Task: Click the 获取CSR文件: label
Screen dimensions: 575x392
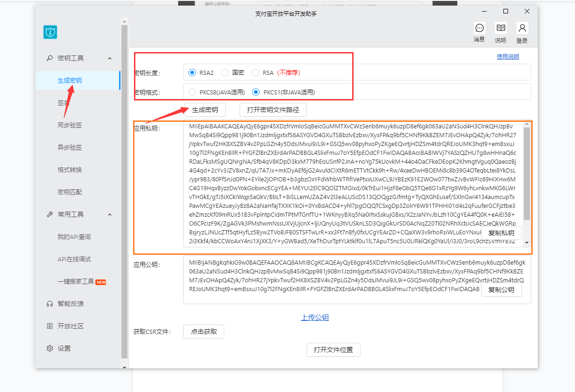Action: pos(152,332)
